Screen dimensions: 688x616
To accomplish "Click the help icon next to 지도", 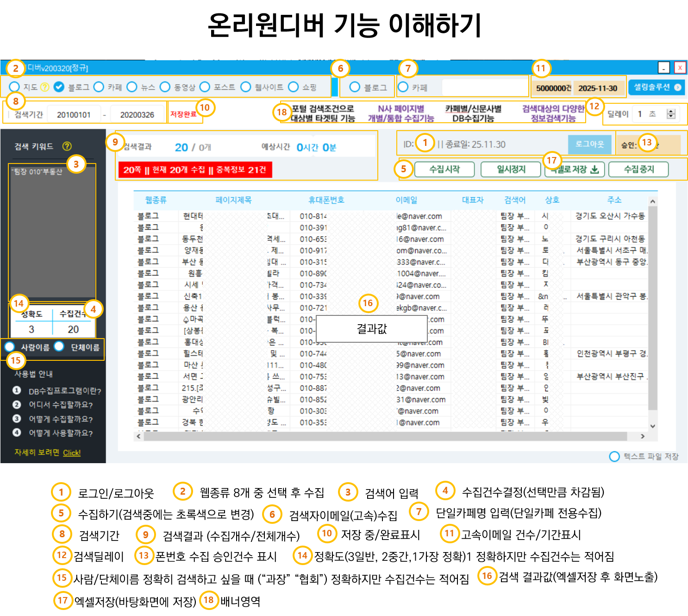I will pyautogui.click(x=44, y=87).
